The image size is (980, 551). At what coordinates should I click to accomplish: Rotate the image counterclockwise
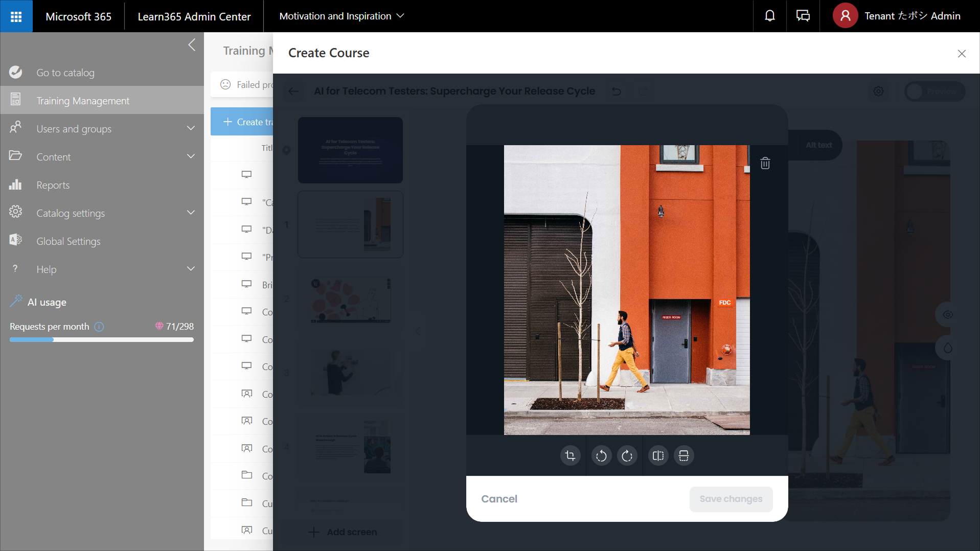pyautogui.click(x=601, y=455)
